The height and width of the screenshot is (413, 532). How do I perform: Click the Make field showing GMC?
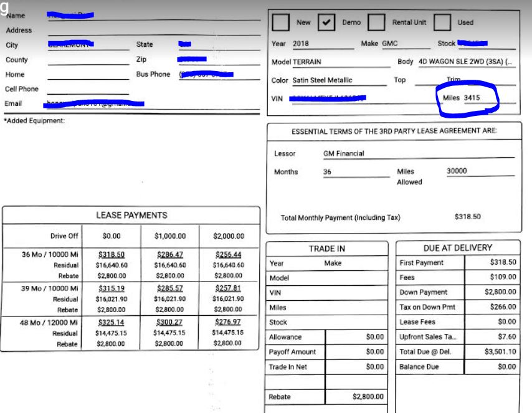(406, 44)
